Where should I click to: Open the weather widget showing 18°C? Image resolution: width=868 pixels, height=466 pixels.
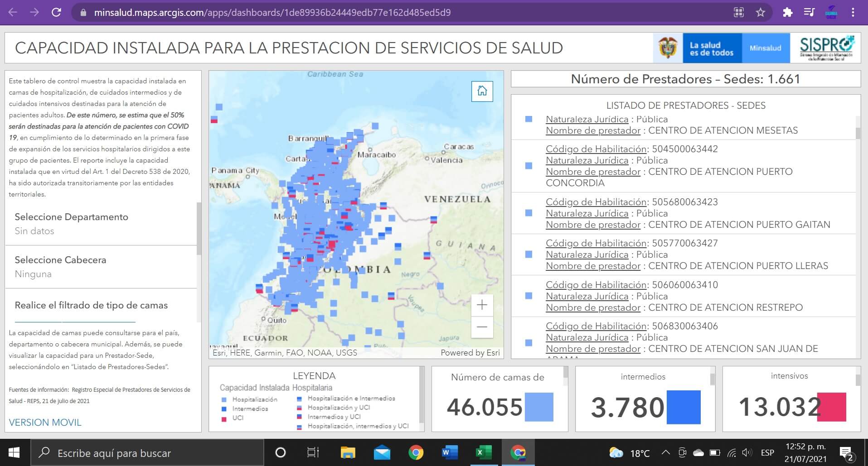[x=630, y=452]
